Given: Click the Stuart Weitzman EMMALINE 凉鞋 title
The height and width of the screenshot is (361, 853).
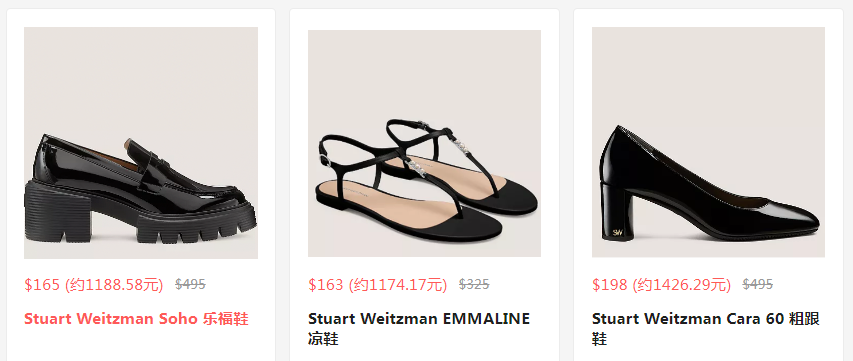Looking at the screenshot, I should pos(419,329).
